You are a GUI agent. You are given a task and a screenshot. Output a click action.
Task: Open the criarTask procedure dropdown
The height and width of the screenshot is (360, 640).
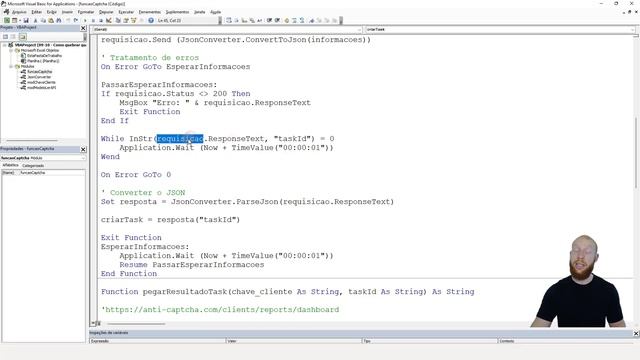[500, 29]
